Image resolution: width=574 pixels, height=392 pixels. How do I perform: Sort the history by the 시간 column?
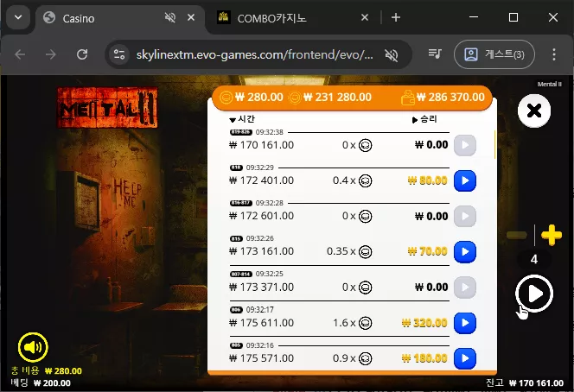[242, 119]
